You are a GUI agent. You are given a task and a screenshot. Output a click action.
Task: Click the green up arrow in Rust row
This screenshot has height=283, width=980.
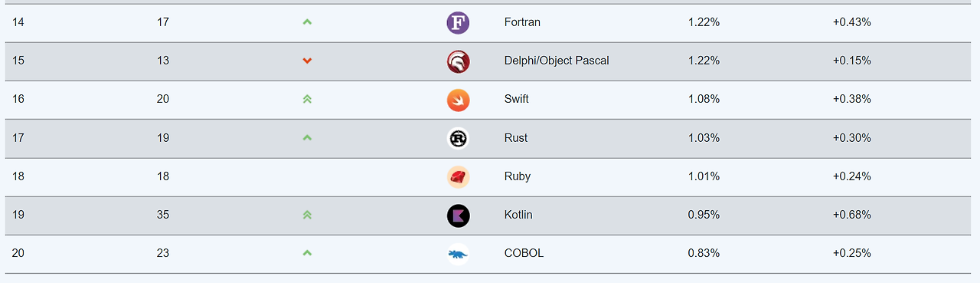[x=307, y=138]
